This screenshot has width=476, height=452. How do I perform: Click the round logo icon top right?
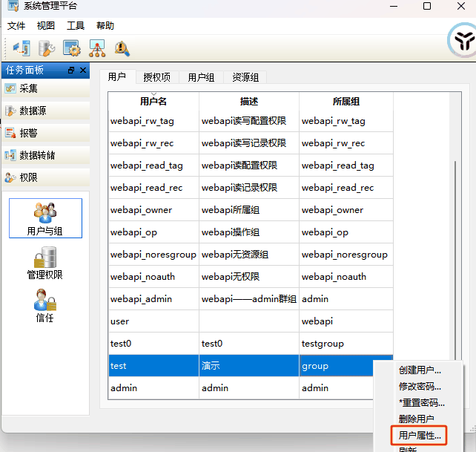[463, 40]
